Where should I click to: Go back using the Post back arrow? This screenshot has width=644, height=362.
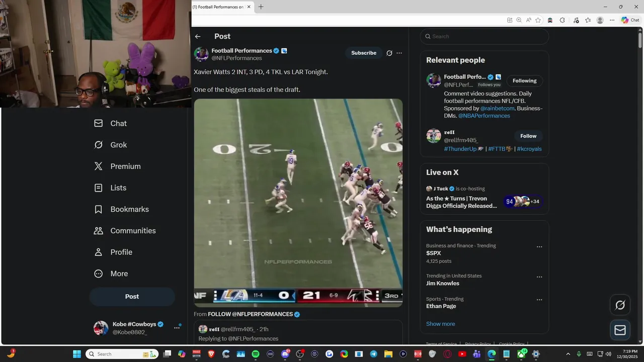coord(198,36)
